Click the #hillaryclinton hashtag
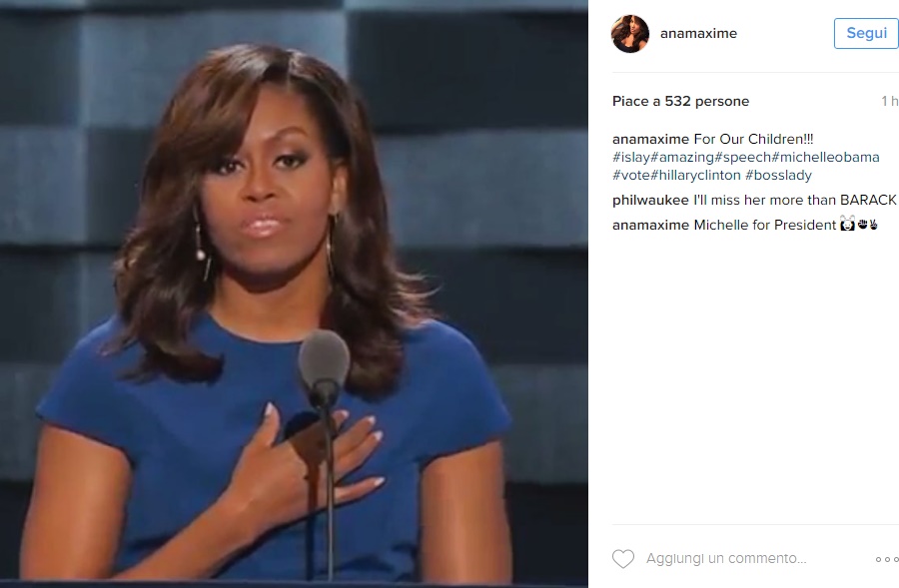 click(x=696, y=175)
